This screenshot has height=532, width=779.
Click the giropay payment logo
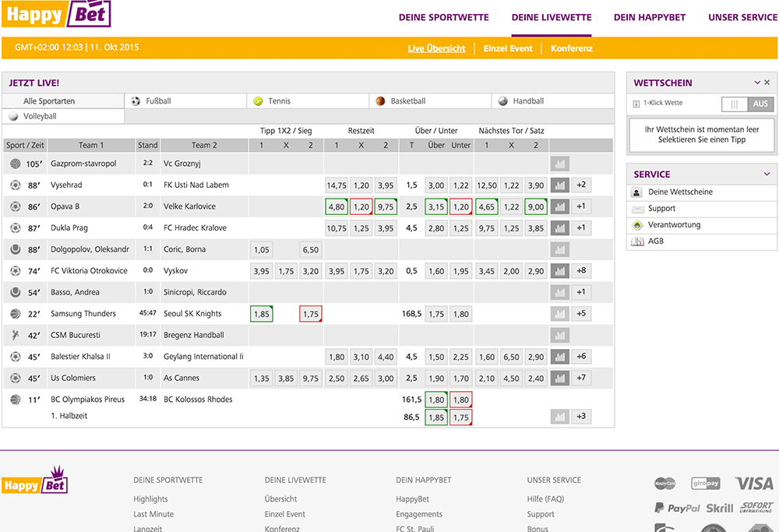point(706,484)
